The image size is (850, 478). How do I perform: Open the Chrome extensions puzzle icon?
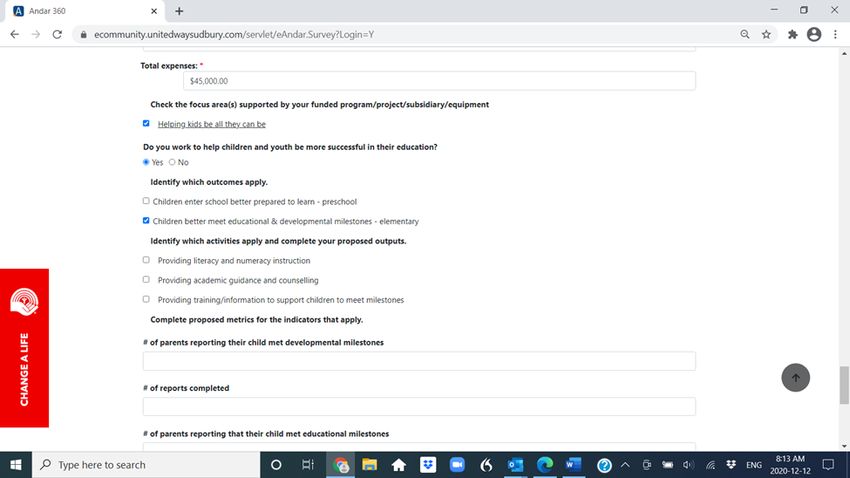point(793,34)
